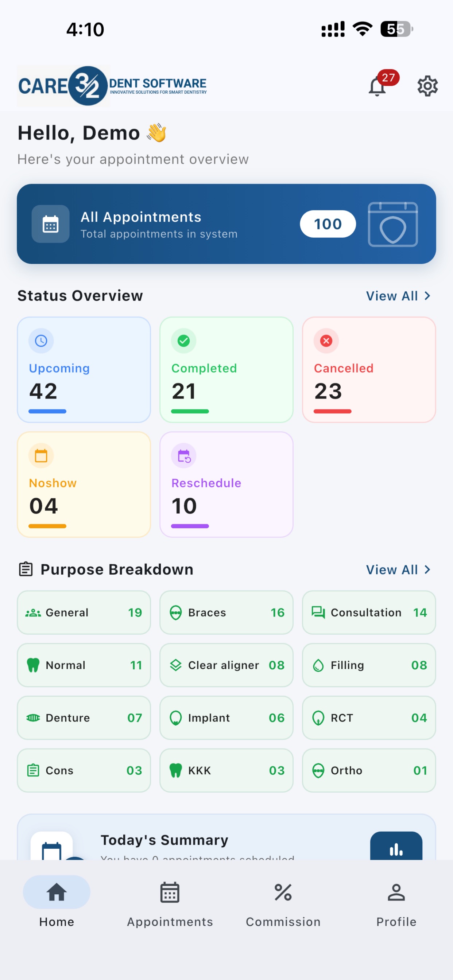Open settings gear icon
Screen dimensions: 453x980
(x=427, y=86)
